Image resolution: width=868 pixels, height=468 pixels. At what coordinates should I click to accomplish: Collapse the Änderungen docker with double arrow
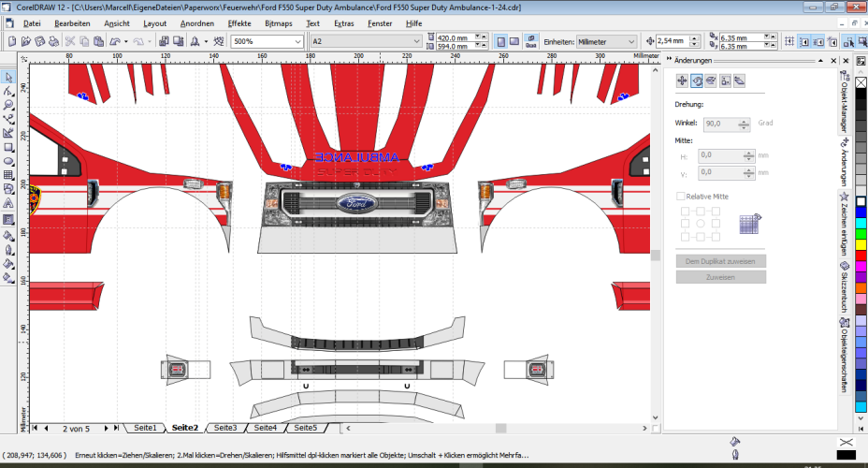pyautogui.click(x=669, y=59)
